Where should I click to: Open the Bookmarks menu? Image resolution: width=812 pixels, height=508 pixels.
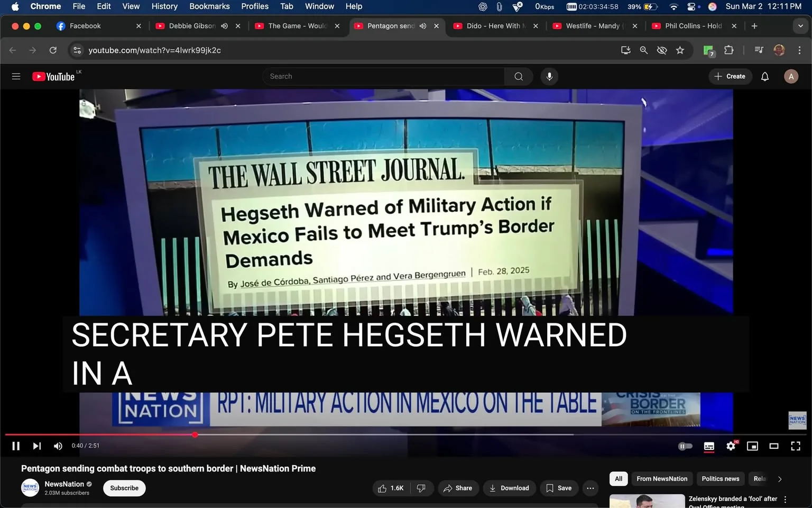tap(209, 6)
